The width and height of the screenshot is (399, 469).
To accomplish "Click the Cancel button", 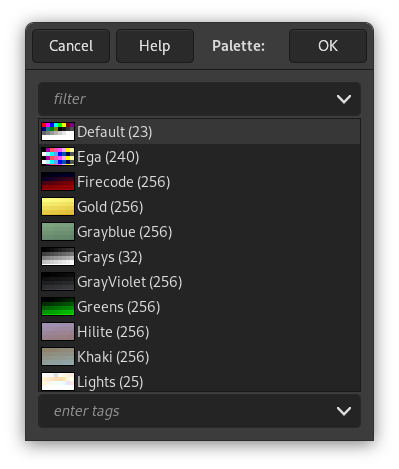I will coord(71,46).
